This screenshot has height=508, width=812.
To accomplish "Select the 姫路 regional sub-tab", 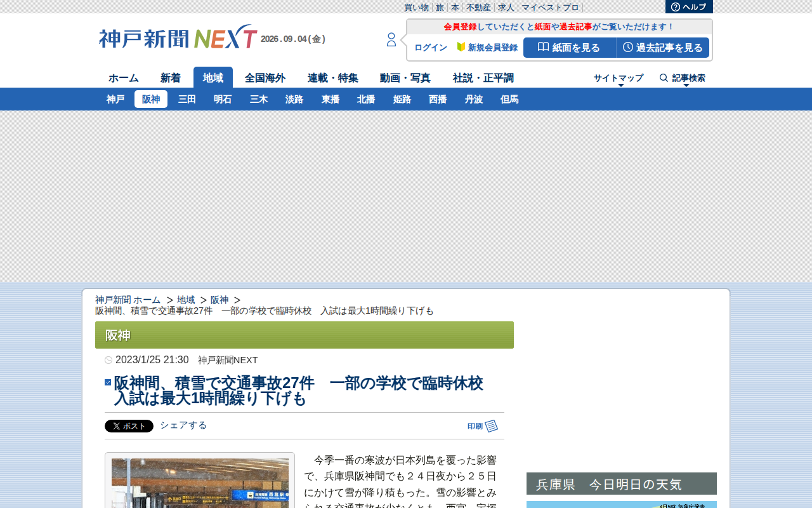I will tap(402, 99).
